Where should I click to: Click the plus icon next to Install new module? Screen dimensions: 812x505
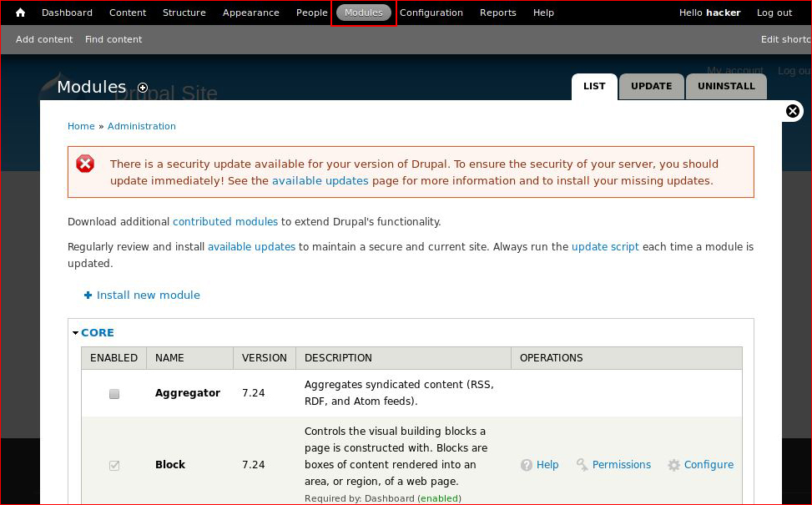click(88, 295)
